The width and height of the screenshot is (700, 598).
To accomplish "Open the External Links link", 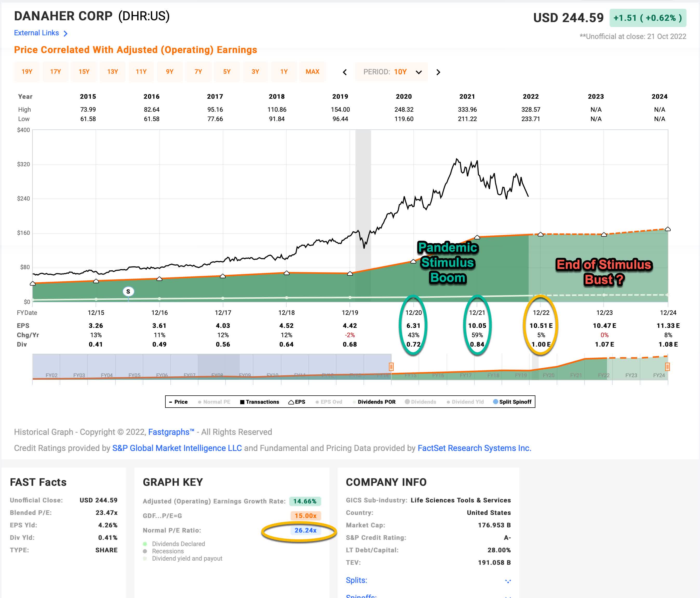I will pyautogui.click(x=37, y=33).
